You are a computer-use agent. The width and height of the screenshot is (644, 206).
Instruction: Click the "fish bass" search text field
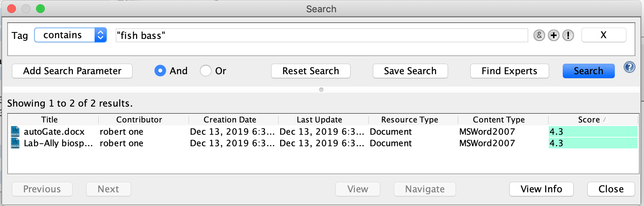pos(321,35)
